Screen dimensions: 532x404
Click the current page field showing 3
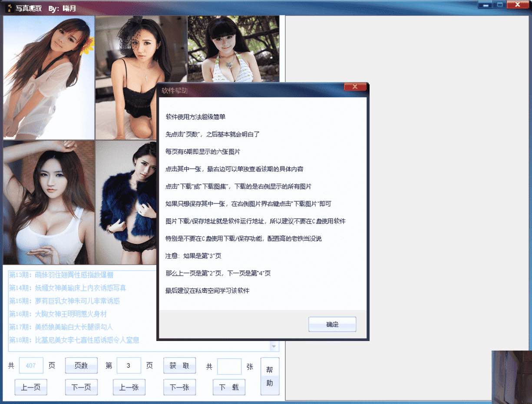[129, 366]
